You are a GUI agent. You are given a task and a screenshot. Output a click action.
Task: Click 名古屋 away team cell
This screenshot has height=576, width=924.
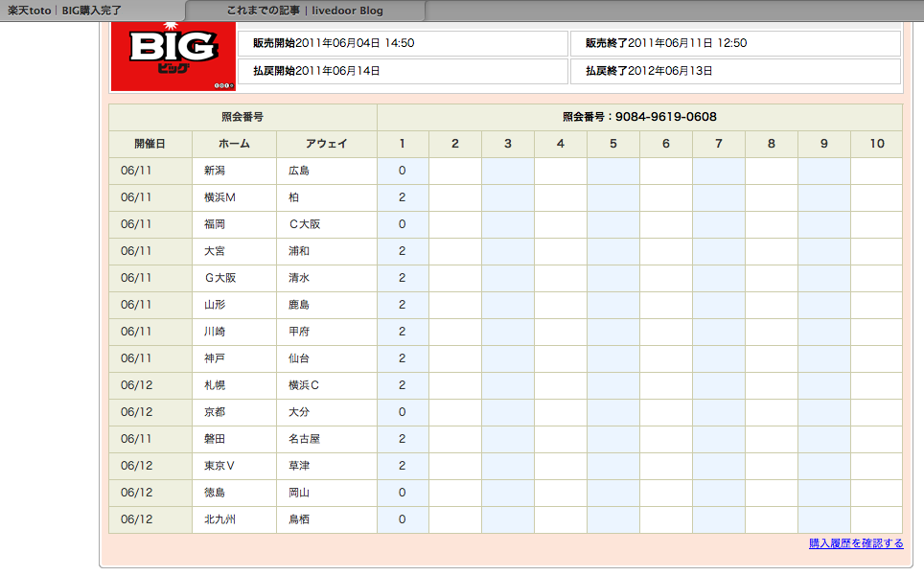tap(327, 439)
